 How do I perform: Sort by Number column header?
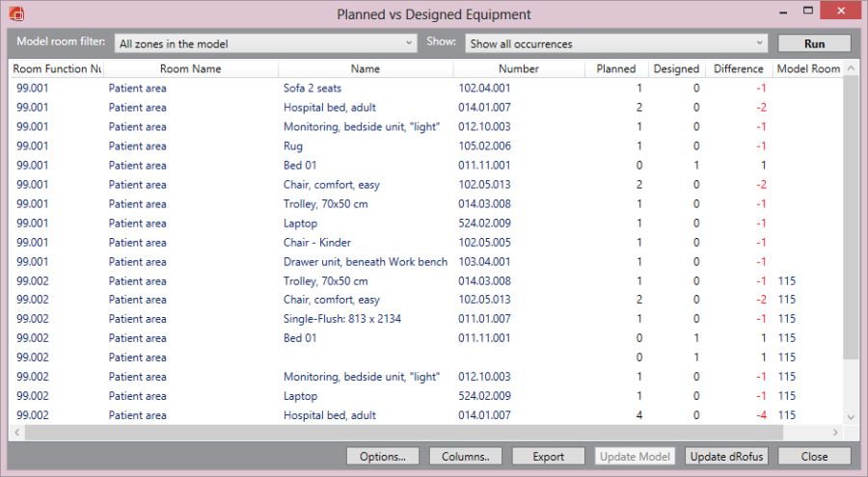518,69
